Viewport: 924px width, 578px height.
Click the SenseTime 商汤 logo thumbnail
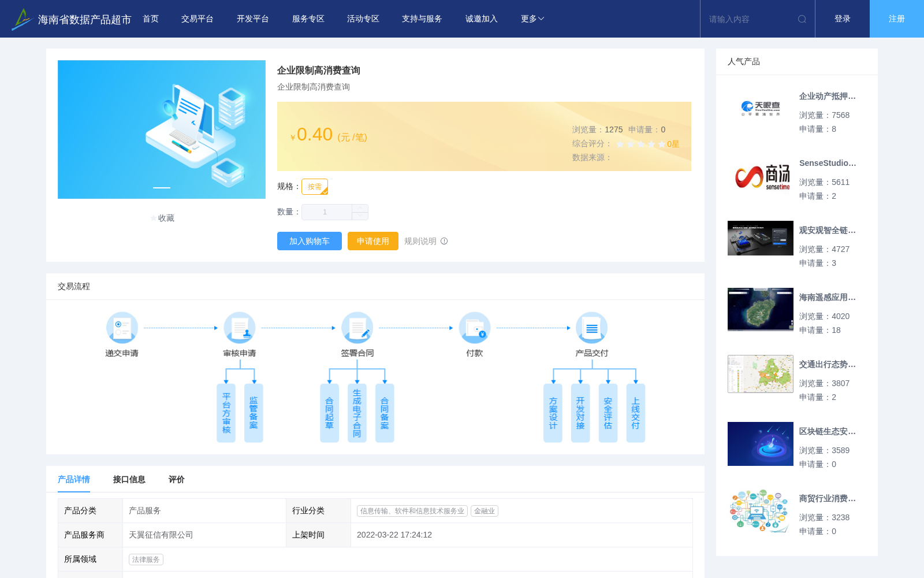click(x=761, y=177)
